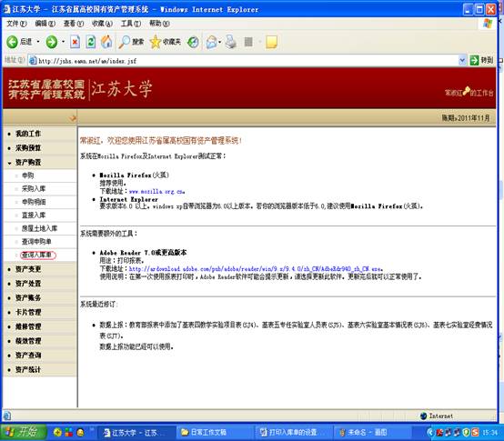Collapse 资产购置 sidebar section
The width and height of the screenshot is (504, 441).
(x=28, y=162)
